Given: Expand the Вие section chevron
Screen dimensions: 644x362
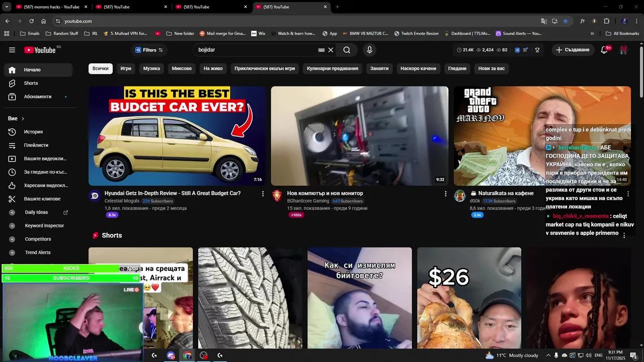Looking at the screenshot, I should click(23, 119).
